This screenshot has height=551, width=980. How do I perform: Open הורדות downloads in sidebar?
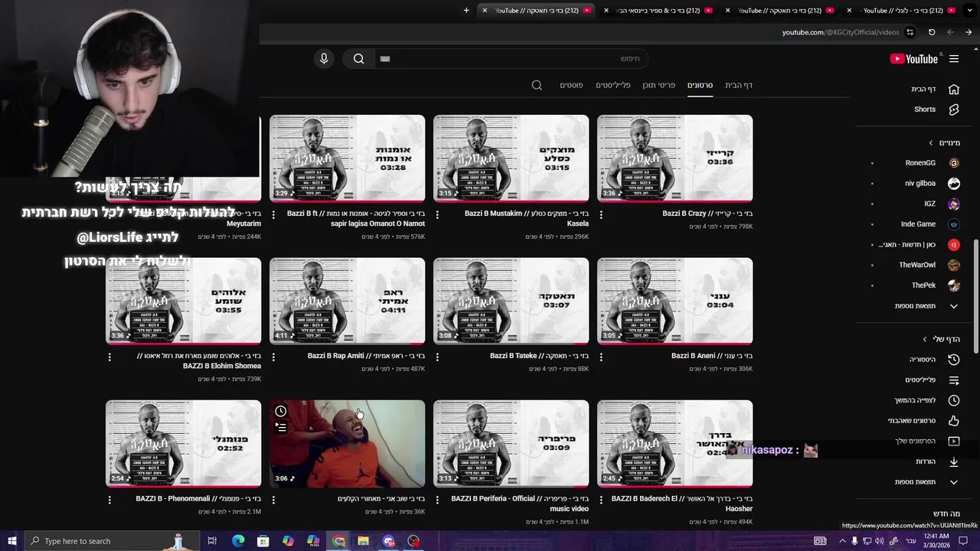click(x=937, y=461)
